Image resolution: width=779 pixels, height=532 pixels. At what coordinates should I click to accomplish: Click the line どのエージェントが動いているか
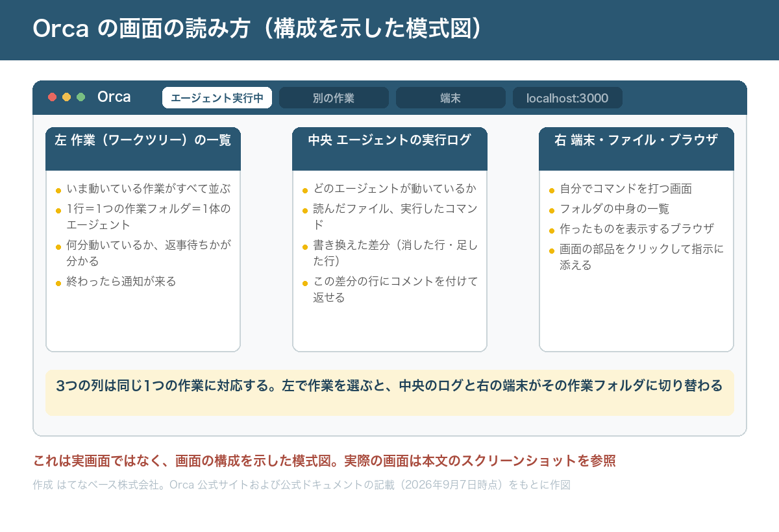[x=395, y=189]
